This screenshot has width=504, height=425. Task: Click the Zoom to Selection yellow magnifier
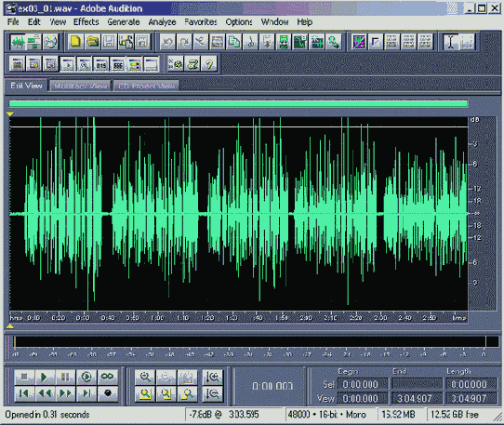coord(145,393)
